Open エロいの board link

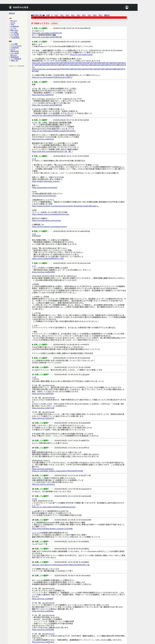[13, 49]
